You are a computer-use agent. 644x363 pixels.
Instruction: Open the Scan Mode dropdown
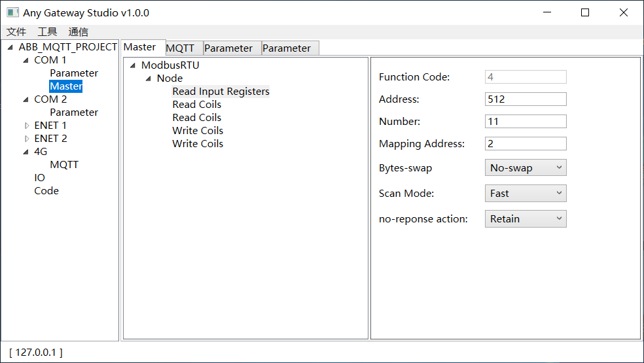tap(526, 194)
